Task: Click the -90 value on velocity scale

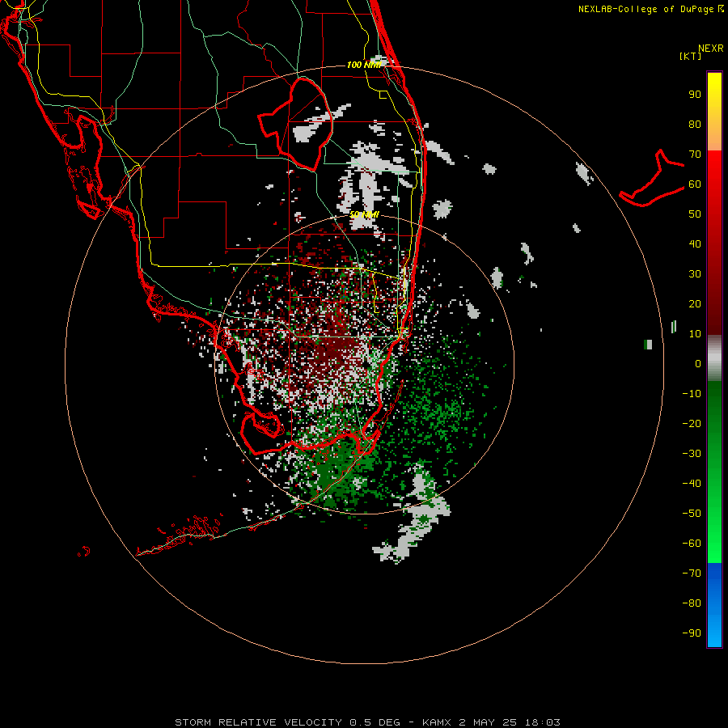Action: coord(692,633)
